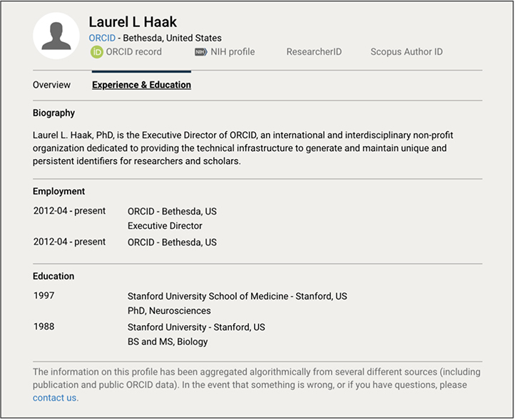Select the Executive Director employment entry
The width and height of the screenshot is (515, 420).
[x=165, y=226]
